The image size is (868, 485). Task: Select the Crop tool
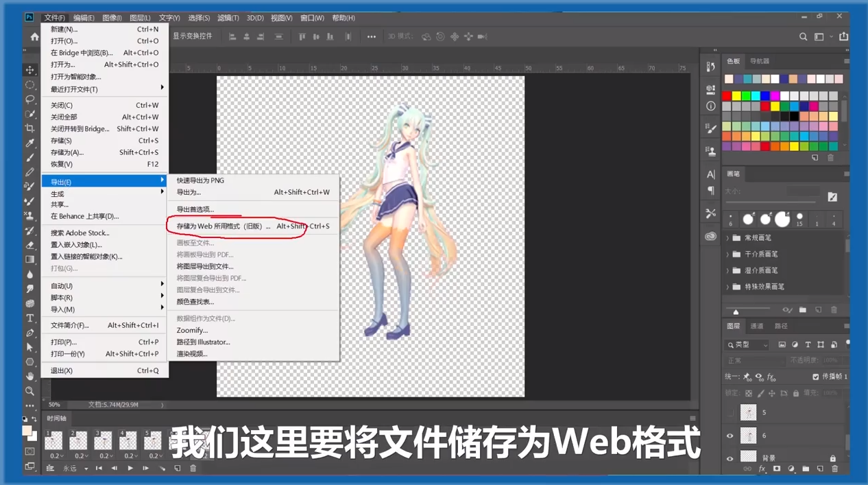30,128
